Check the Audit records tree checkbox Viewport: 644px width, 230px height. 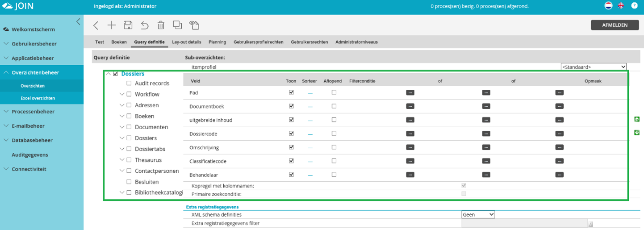[129, 83]
